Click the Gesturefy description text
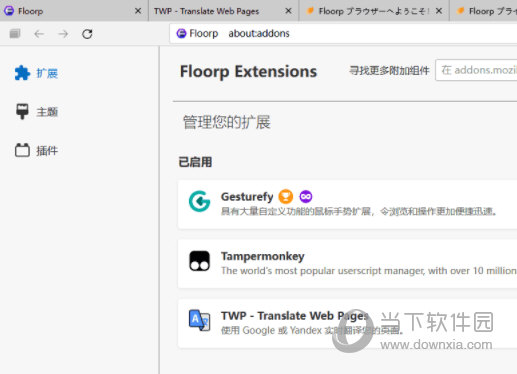The image size is (517, 374). 359,211
